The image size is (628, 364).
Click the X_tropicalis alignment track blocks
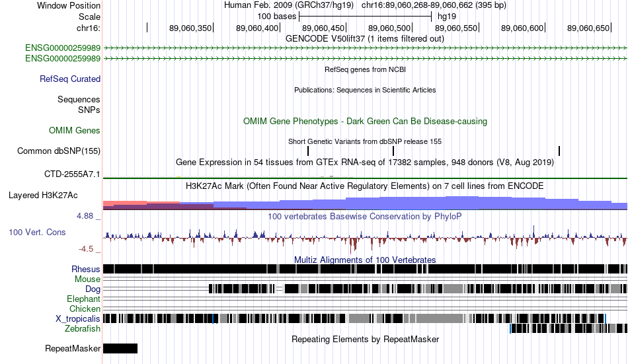354,319
